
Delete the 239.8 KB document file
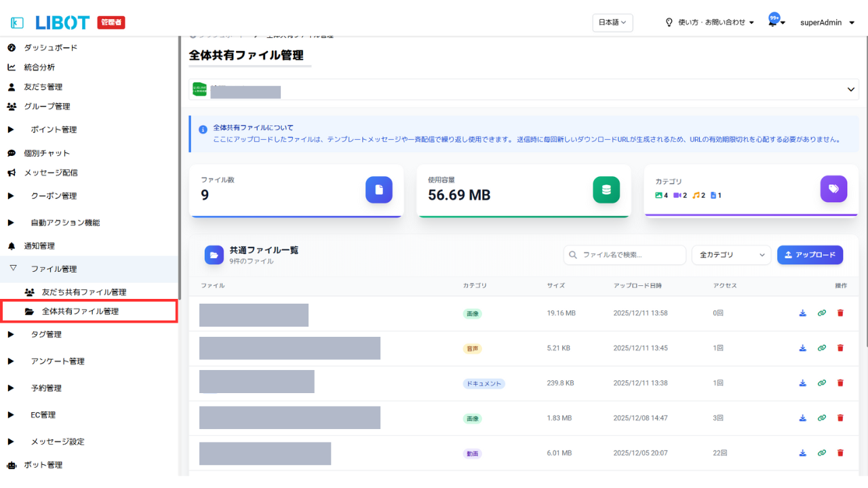click(840, 383)
